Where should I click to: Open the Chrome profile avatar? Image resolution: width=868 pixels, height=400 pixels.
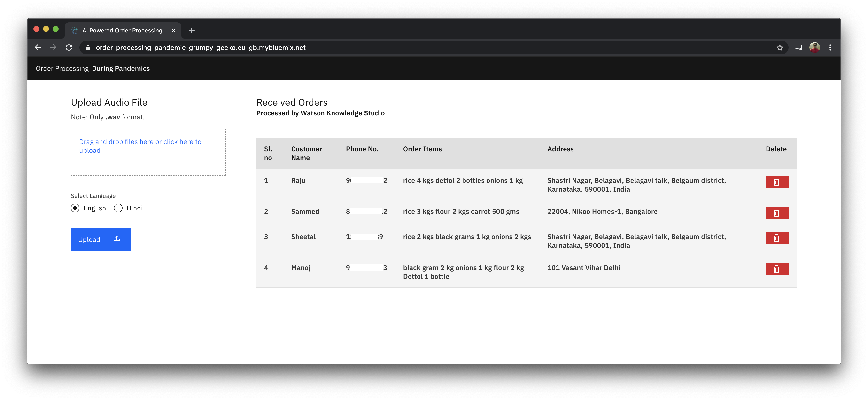(x=814, y=48)
